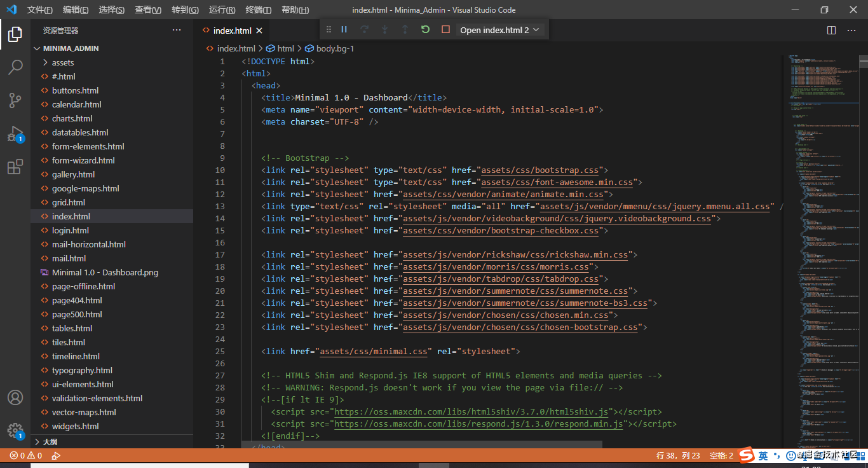
Task: Open the 查看(V) menu
Action: point(148,10)
